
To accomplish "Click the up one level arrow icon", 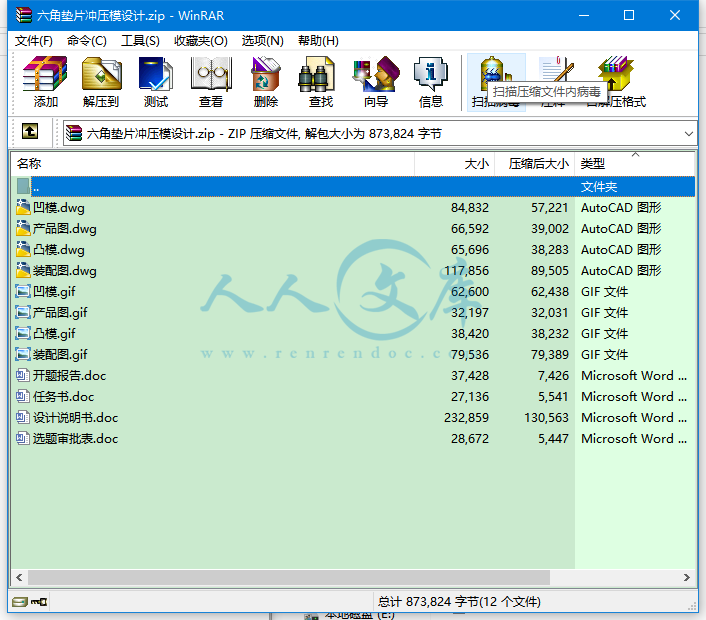I will 30,131.
